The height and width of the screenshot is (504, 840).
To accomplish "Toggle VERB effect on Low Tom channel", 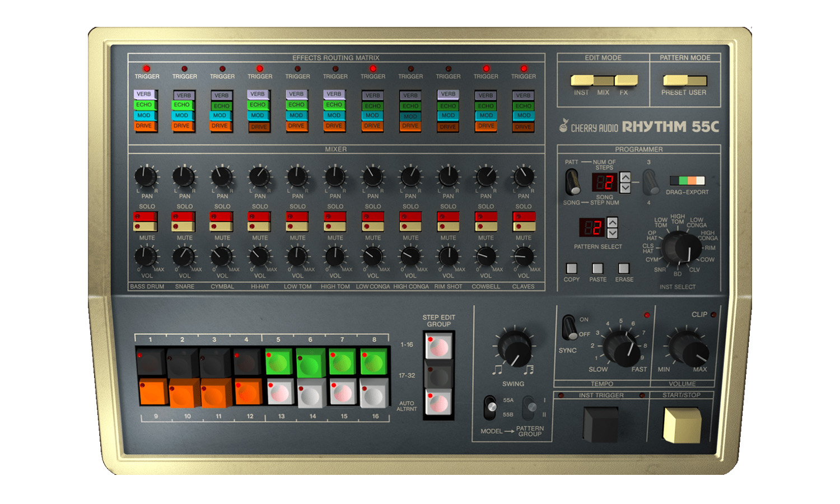I will (296, 94).
